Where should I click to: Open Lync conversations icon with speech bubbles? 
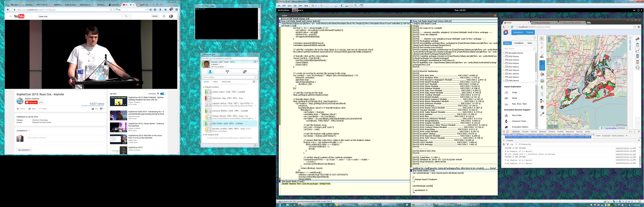click(245, 72)
